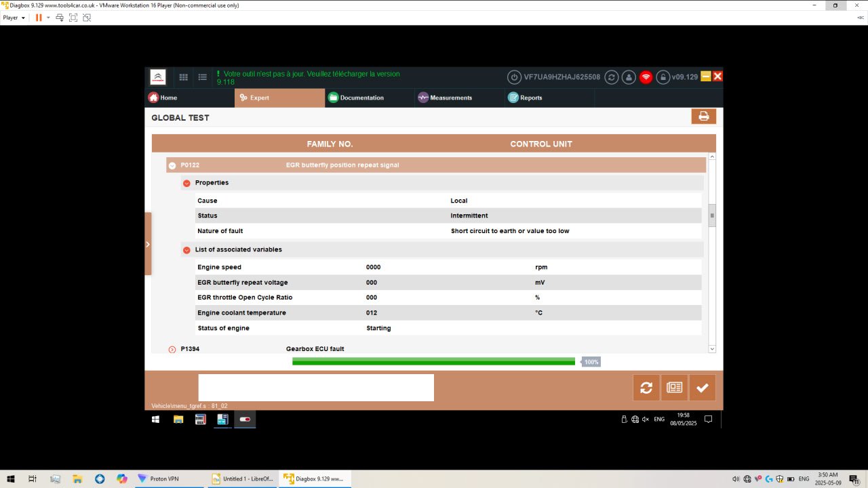Click the Status of engine row
868x488 pixels.
coord(448,328)
